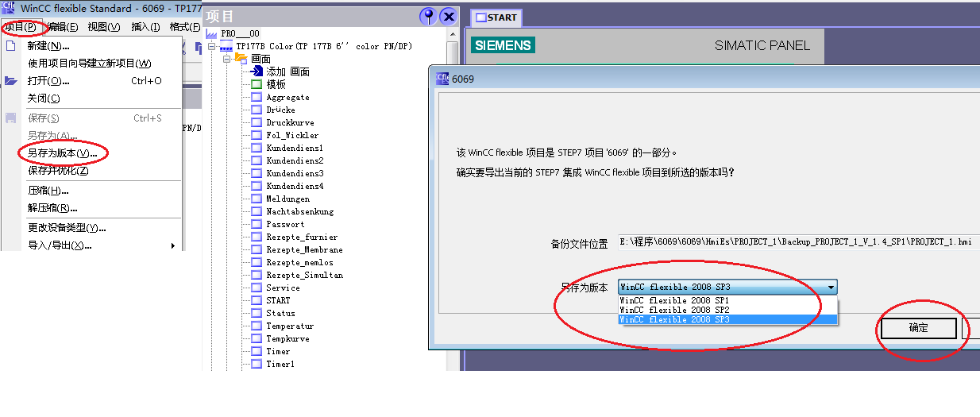Click the WinCC icon in the 6069 dialog title
The width and height of the screenshot is (980, 417).
pyautogui.click(x=442, y=77)
